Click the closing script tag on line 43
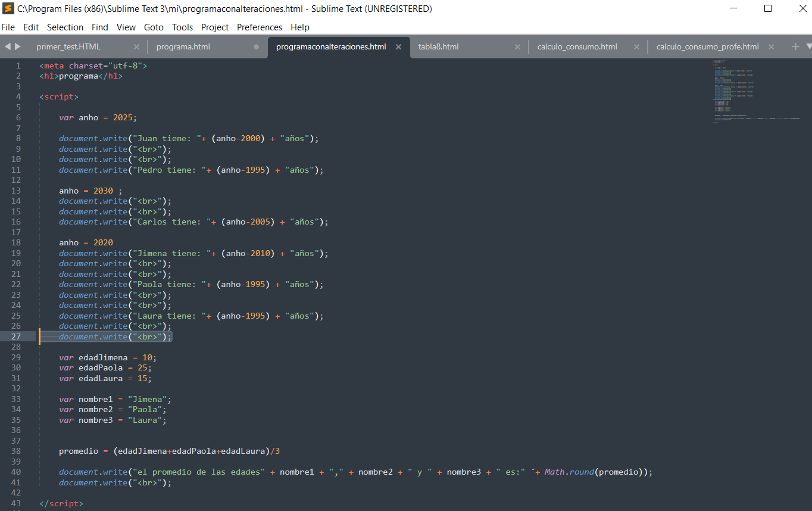812x511 pixels. pyautogui.click(x=61, y=503)
